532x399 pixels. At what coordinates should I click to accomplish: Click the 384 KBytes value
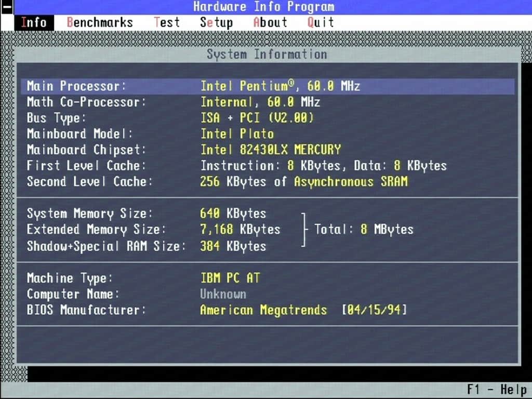[x=233, y=246]
